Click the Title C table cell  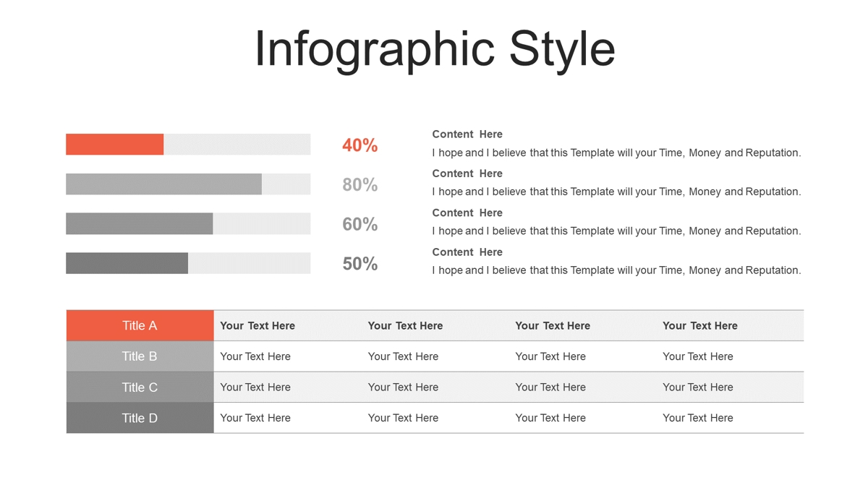tap(140, 388)
